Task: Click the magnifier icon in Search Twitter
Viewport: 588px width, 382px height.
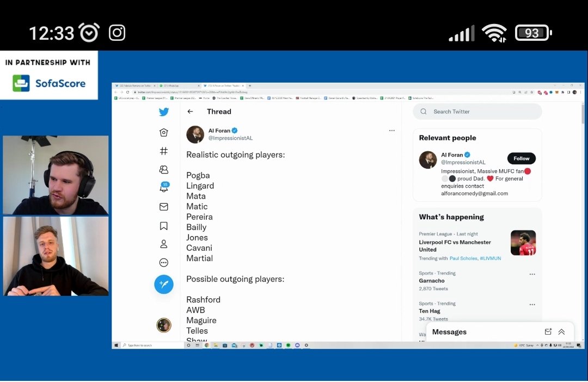Action: click(x=424, y=112)
